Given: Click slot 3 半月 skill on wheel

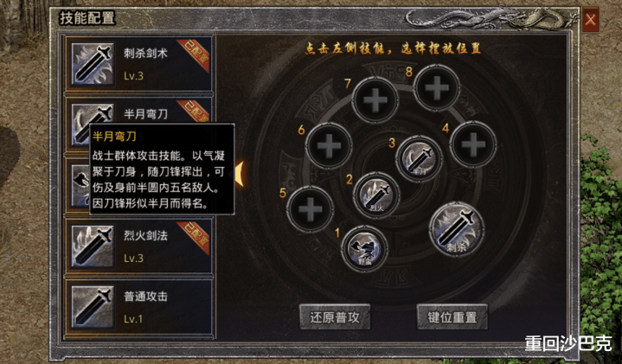Looking at the screenshot, I should point(420,158).
